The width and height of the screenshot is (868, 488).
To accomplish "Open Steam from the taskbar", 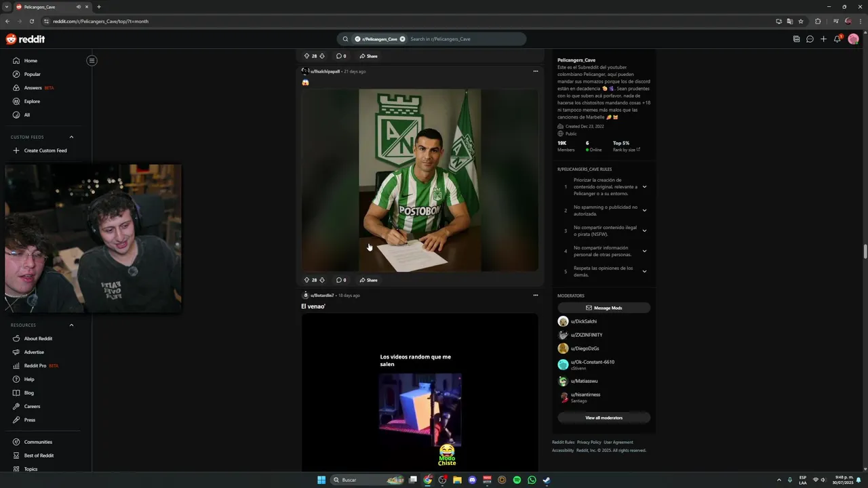I will (x=547, y=480).
